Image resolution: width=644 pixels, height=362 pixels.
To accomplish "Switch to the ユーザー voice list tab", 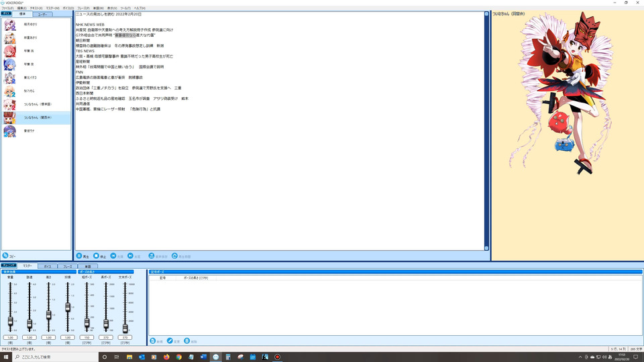I will pyautogui.click(x=42, y=14).
